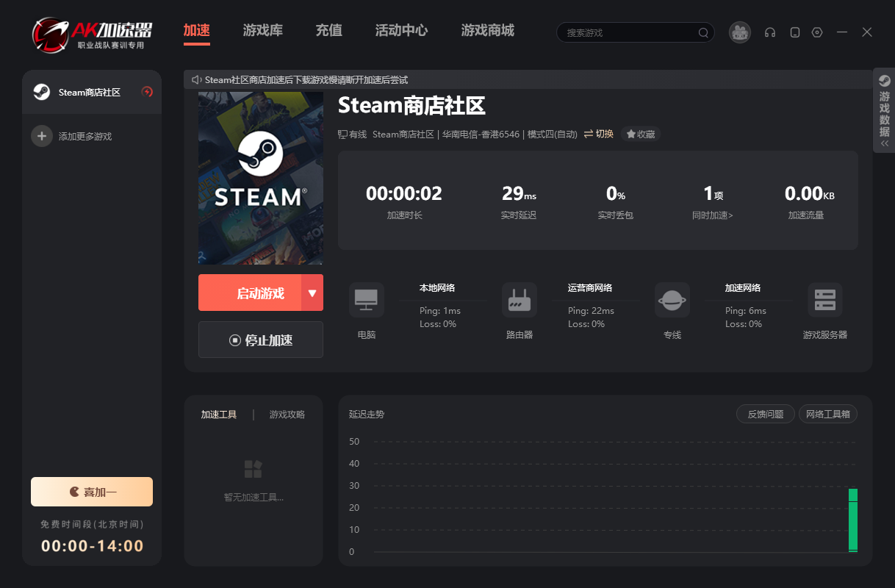Click Steam icon on 游戏数据 panel

tap(885, 81)
